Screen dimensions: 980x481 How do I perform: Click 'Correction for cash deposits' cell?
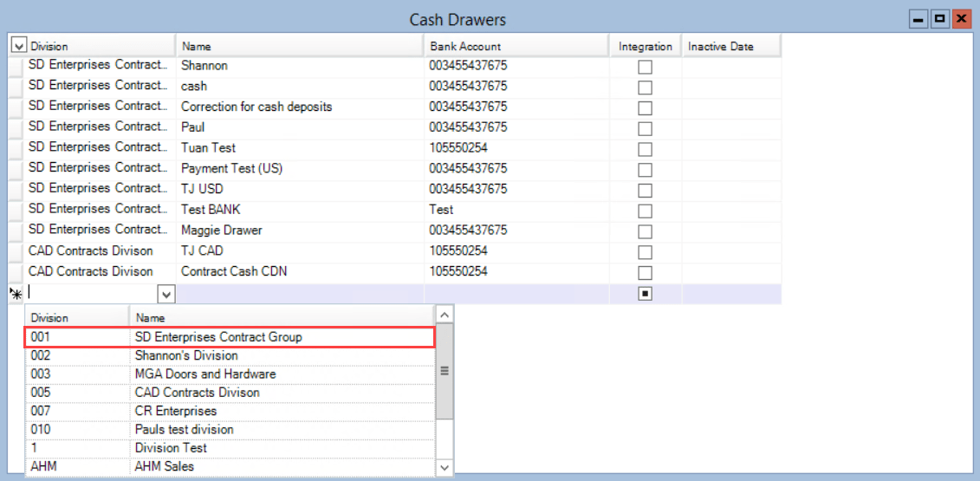click(x=300, y=107)
